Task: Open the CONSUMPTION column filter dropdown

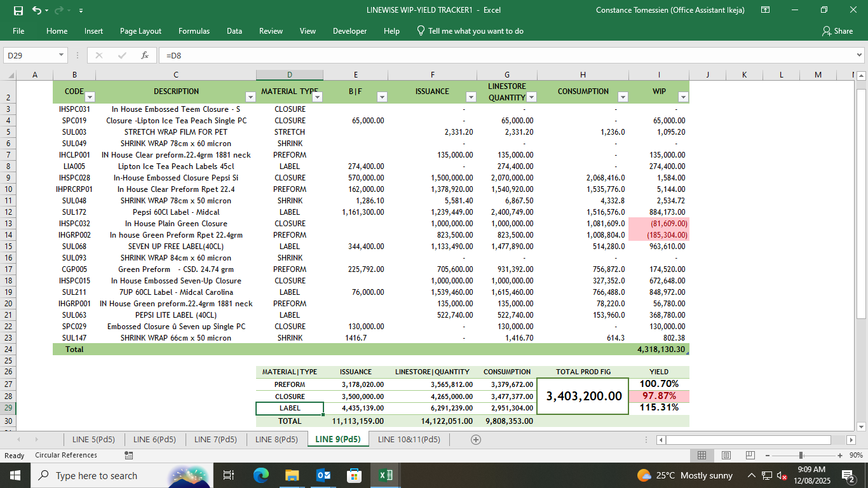Action: click(623, 97)
